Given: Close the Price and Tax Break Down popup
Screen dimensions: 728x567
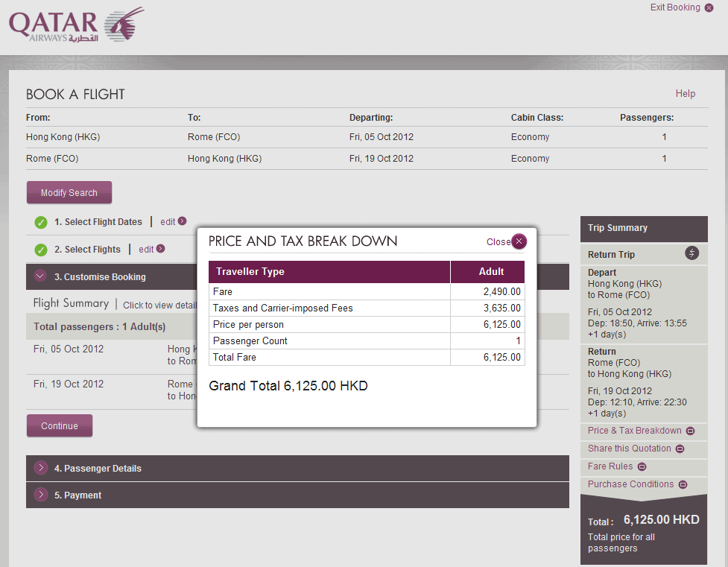Looking at the screenshot, I should coord(519,241).
